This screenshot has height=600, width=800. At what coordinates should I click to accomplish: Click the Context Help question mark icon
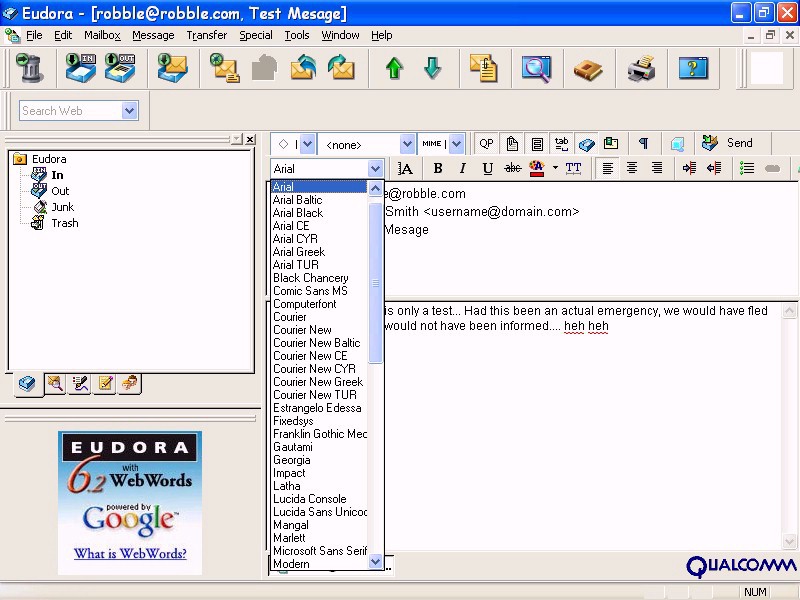coord(693,68)
